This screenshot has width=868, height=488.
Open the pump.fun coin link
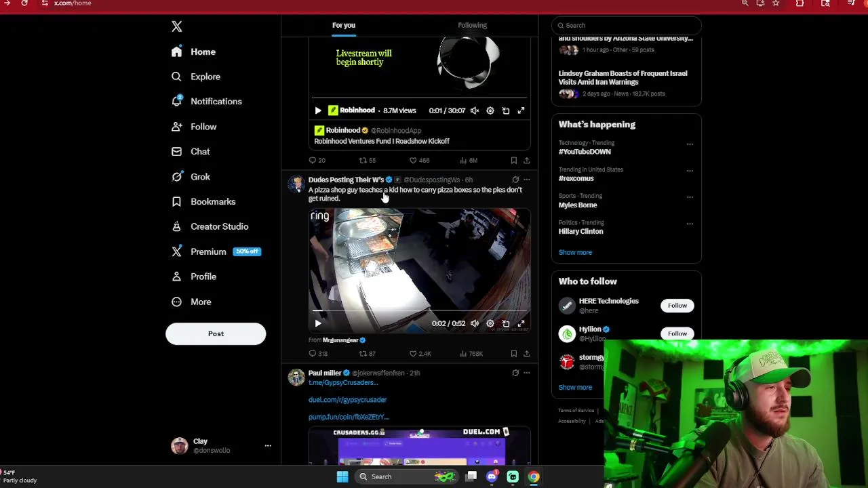point(349,417)
